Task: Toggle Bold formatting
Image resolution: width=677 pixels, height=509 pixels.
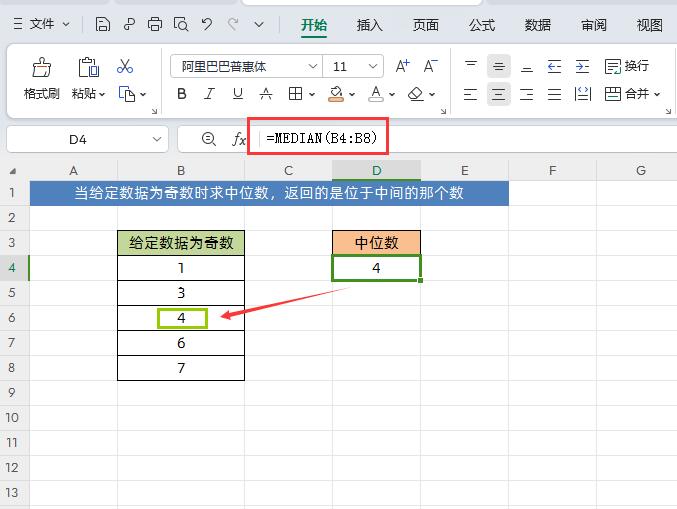Action: 182,94
